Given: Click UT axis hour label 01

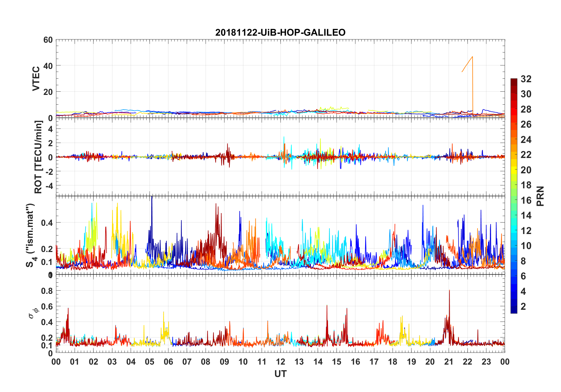Looking at the screenshot, I should (x=75, y=362).
